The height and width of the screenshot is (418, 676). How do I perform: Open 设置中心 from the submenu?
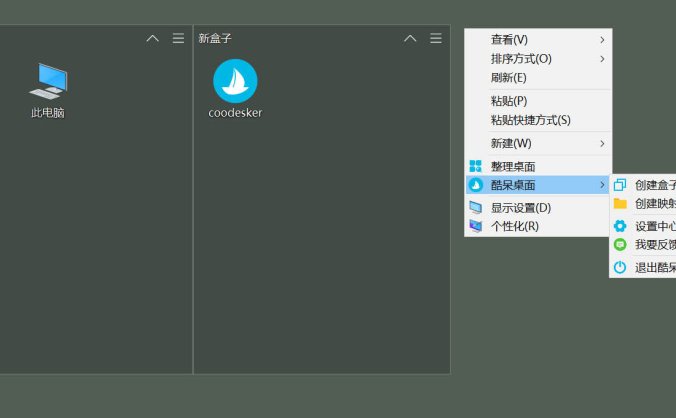643,226
